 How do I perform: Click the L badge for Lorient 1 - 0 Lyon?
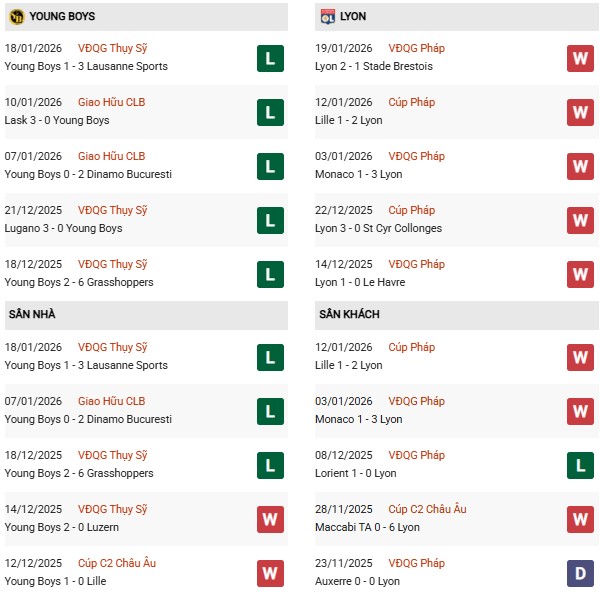coord(580,465)
